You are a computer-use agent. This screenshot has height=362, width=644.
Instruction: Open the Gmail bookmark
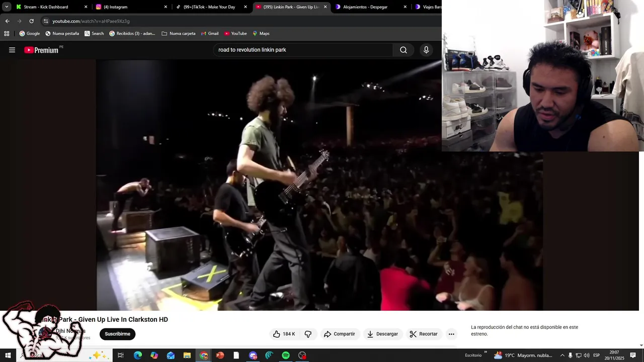pos(209,34)
